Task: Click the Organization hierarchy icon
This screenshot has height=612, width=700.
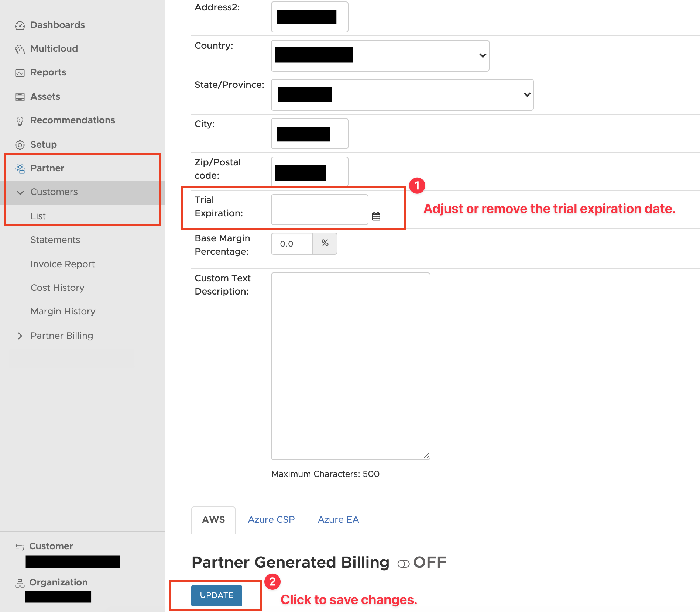Action: (20, 583)
